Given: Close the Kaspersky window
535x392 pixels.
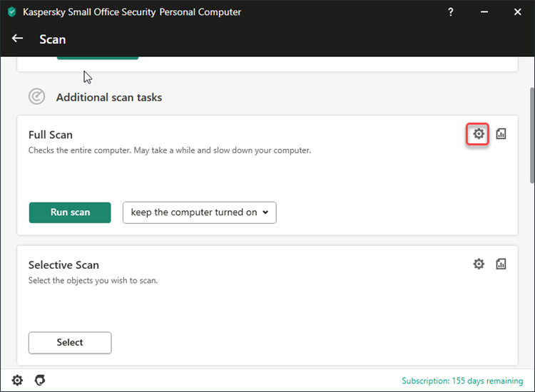Looking at the screenshot, I should pos(518,12).
